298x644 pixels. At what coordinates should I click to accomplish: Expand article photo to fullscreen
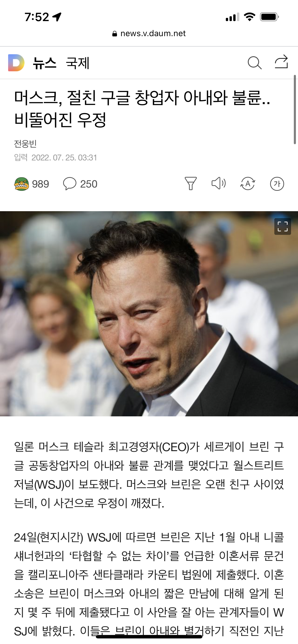[x=282, y=226]
